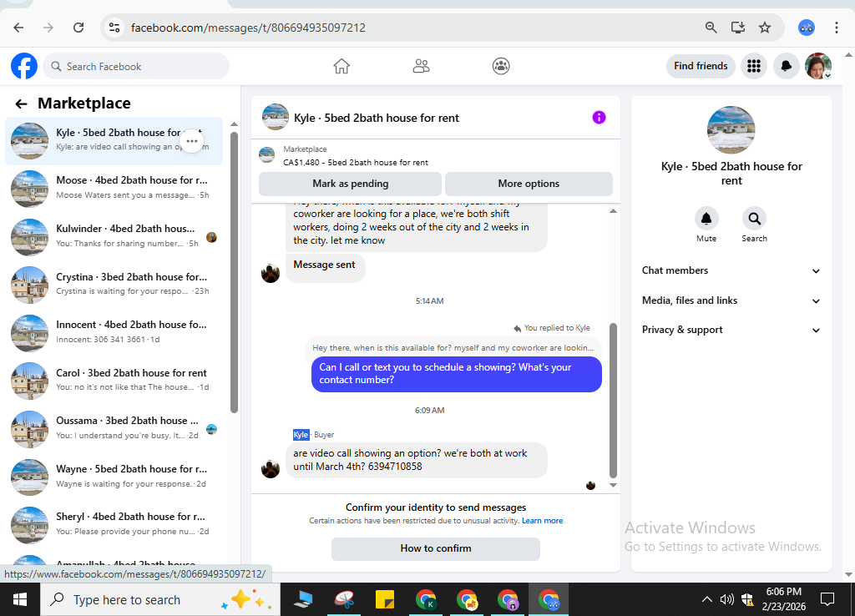
Task: Expand Chat members section
Action: (731, 270)
